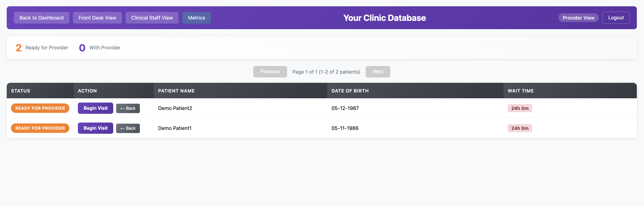Viewport: 644px width, 206px height.
Task: Open the Metrics panel
Action: coord(196,18)
